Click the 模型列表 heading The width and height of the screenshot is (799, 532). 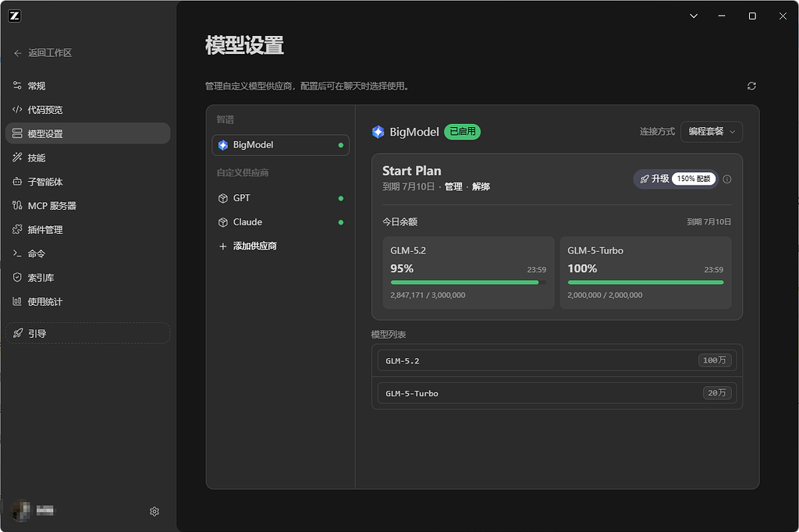pos(389,335)
